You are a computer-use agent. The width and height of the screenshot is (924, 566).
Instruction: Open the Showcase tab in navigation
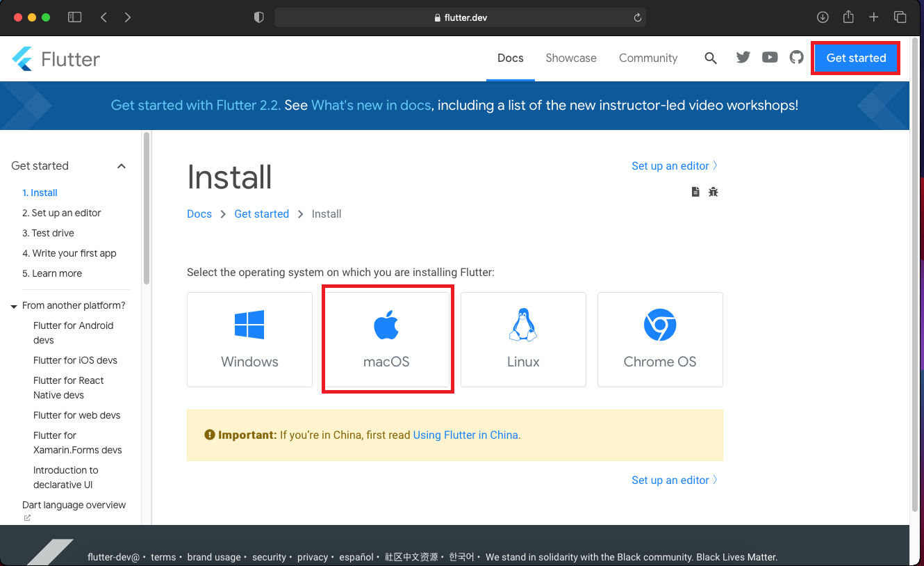pyautogui.click(x=571, y=58)
